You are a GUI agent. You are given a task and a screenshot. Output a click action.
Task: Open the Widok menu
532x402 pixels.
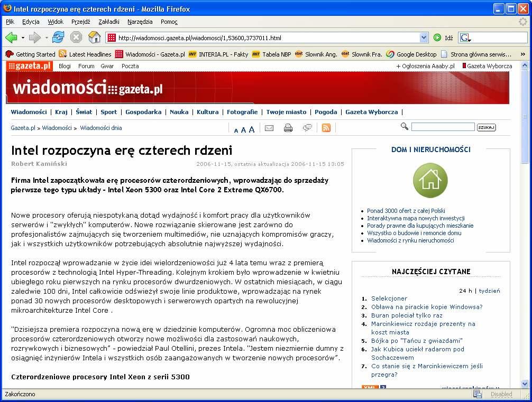tap(56, 22)
